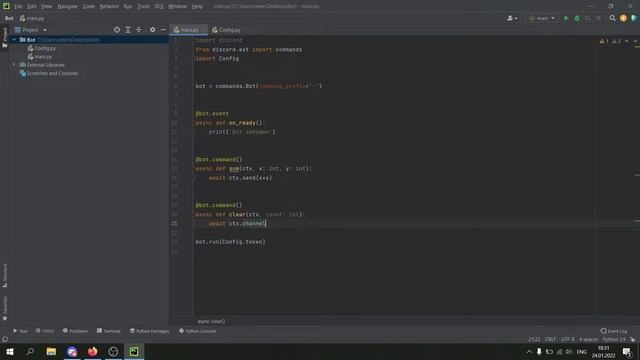The image size is (640, 360).
Task: Collapse the Bot project root node
Action: coord(14,40)
